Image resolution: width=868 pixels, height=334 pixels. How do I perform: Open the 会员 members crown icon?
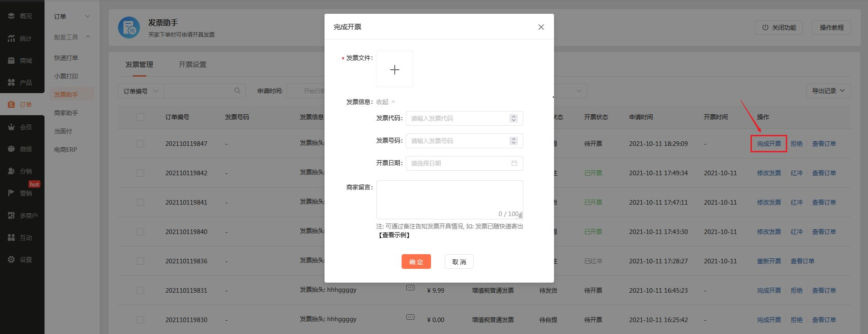[x=11, y=127]
